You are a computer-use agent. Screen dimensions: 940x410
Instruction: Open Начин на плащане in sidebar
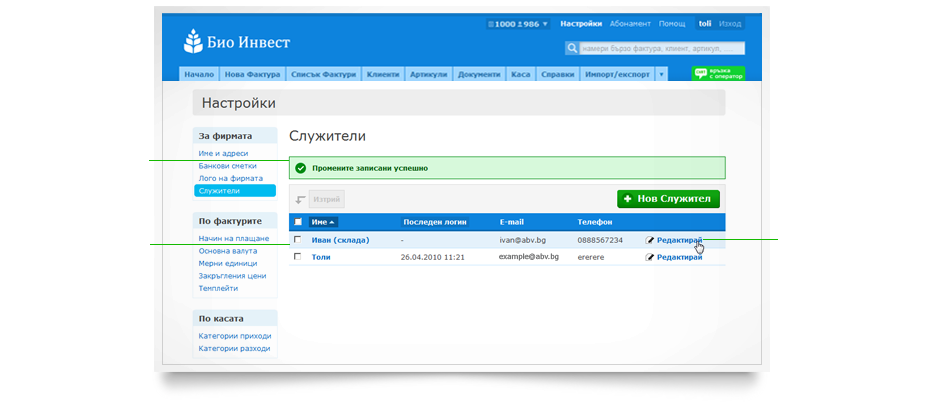[x=234, y=239]
